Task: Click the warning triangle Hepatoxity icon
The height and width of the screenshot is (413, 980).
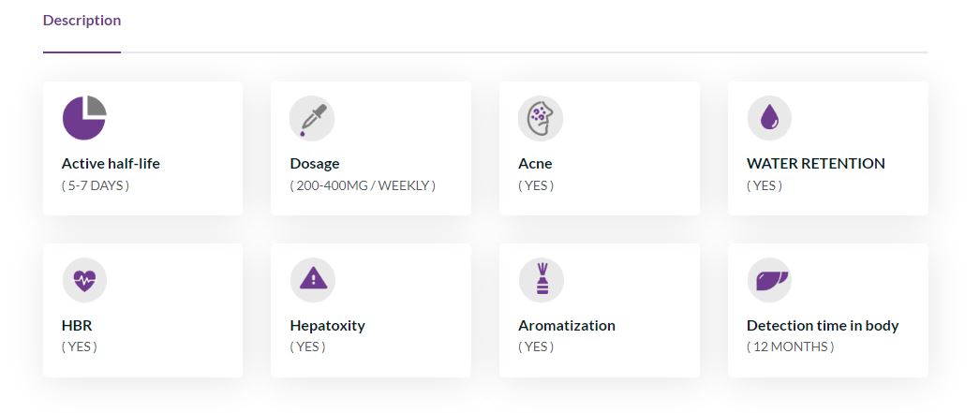Action: (313, 280)
